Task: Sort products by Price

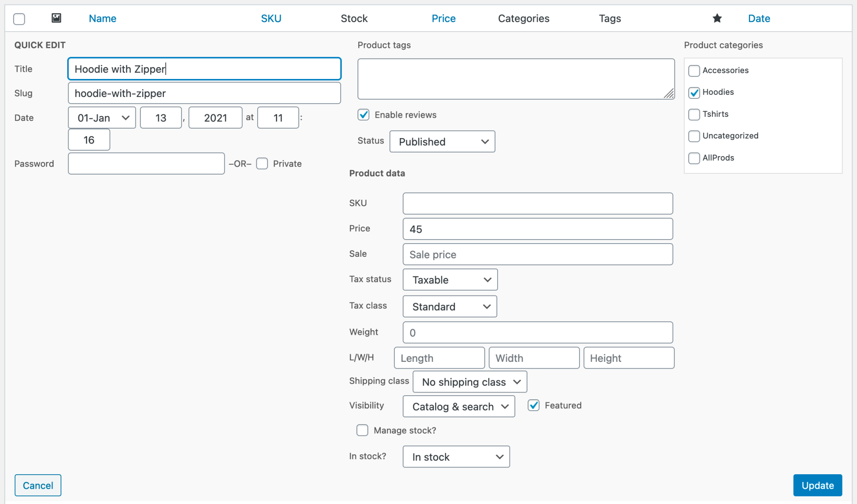Action: 444,18
